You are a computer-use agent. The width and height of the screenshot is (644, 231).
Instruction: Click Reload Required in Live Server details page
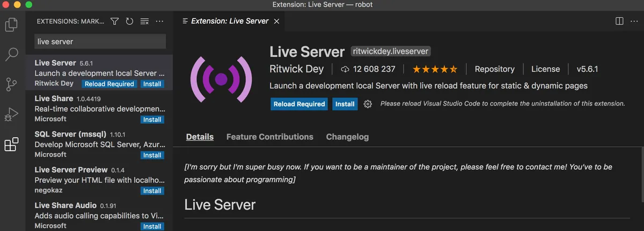[299, 104]
